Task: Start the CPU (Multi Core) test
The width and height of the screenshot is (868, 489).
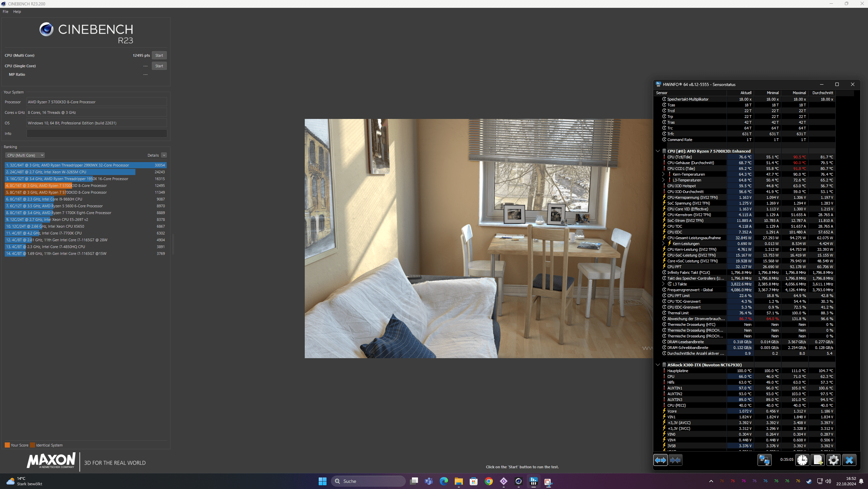Action: click(x=159, y=55)
